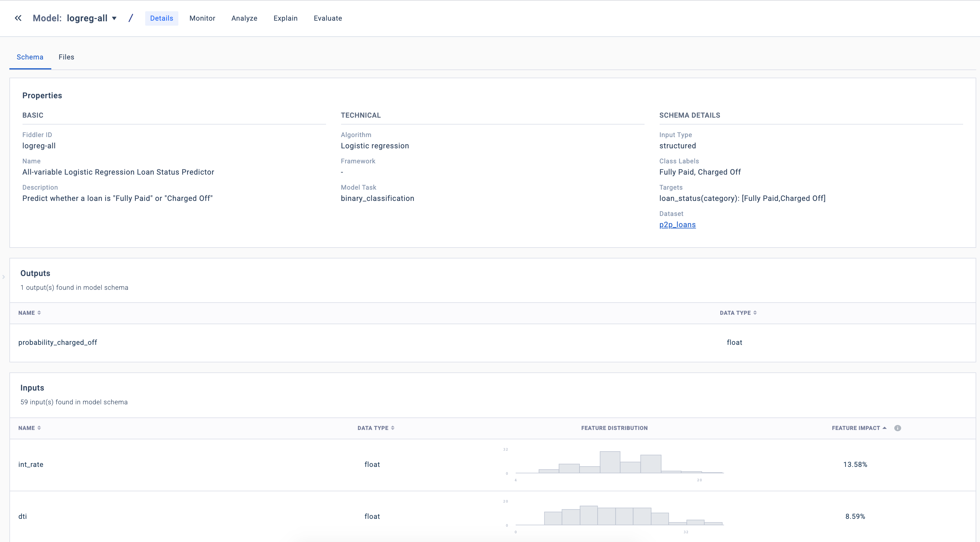
Task: Select the probability_charged_off output row
Action: (58, 342)
